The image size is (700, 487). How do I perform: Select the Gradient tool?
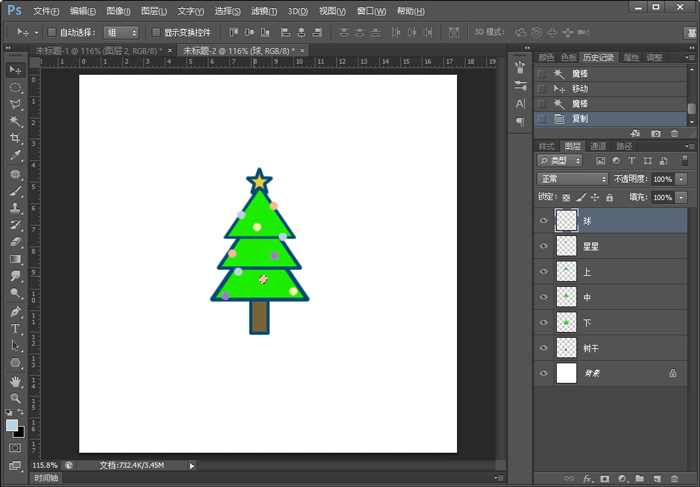click(15, 259)
